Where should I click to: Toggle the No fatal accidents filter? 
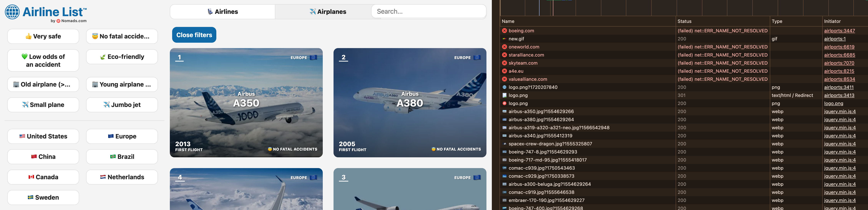tap(122, 36)
